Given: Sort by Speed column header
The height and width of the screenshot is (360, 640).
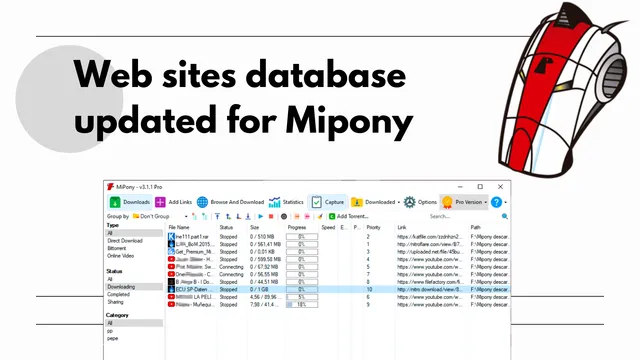Looking at the screenshot, I should point(329,227).
